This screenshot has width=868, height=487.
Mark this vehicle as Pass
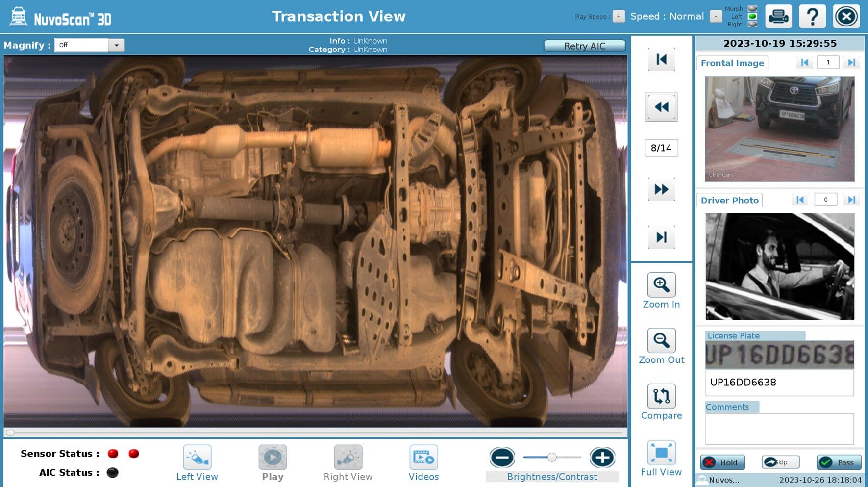pos(838,462)
